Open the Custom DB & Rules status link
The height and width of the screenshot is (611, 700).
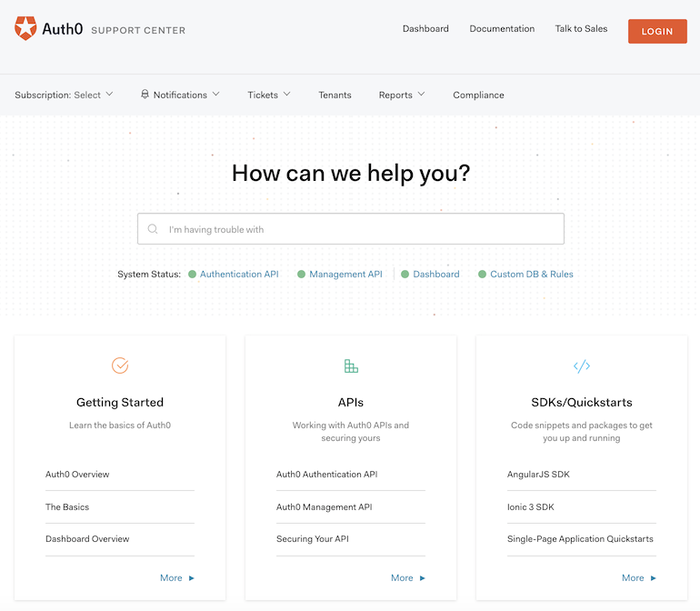pyautogui.click(x=531, y=275)
